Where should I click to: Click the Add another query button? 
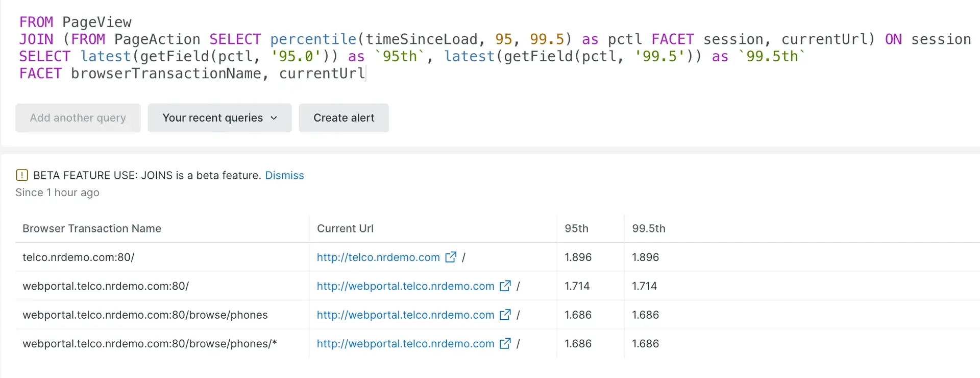pos(78,118)
